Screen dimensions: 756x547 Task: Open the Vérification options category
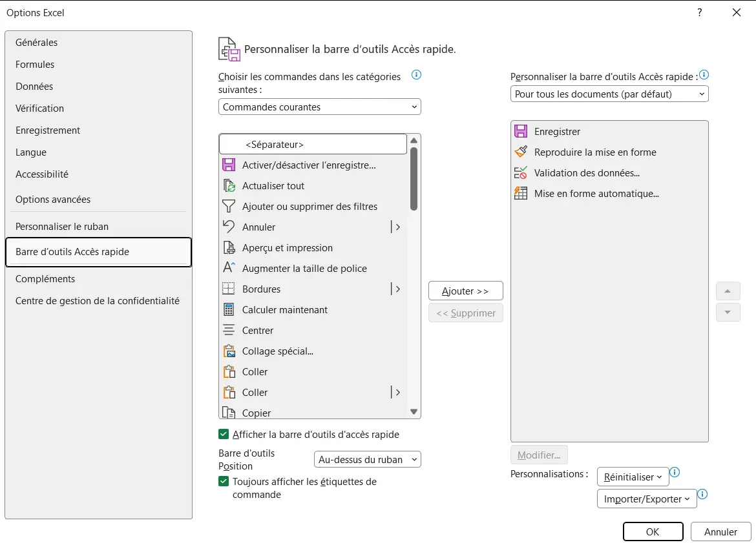coord(98,108)
